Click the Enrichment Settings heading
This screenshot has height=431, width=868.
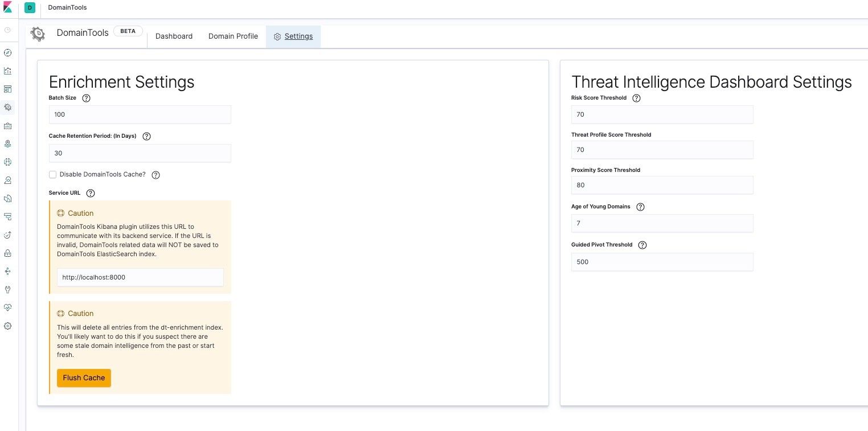122,82
